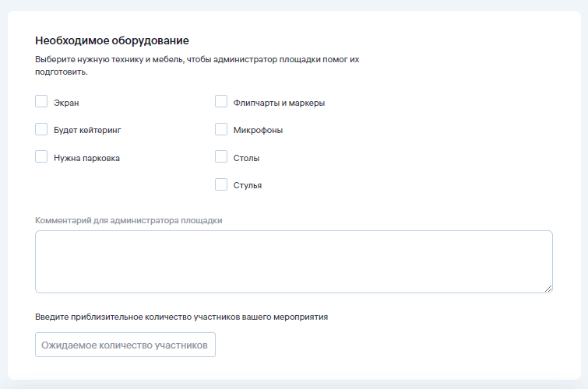Check the Столы checkbox
588x389 pixels.
pos(221,156)
